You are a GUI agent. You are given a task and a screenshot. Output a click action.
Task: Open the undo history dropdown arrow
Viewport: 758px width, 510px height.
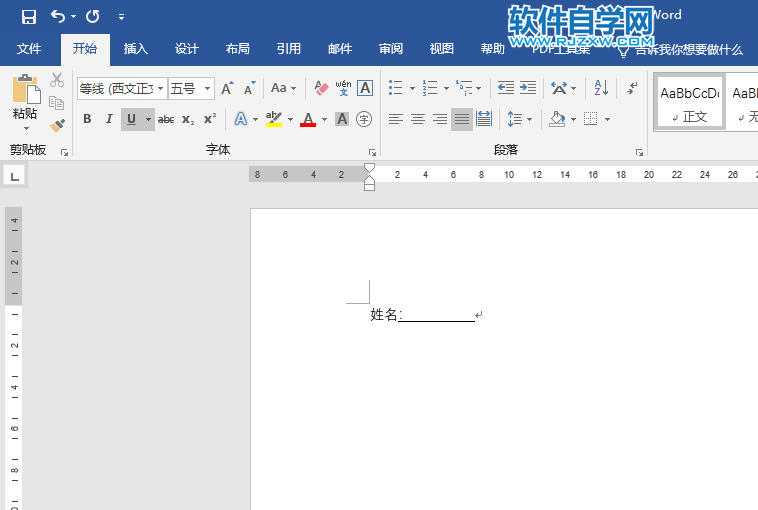tap(73, 17)
